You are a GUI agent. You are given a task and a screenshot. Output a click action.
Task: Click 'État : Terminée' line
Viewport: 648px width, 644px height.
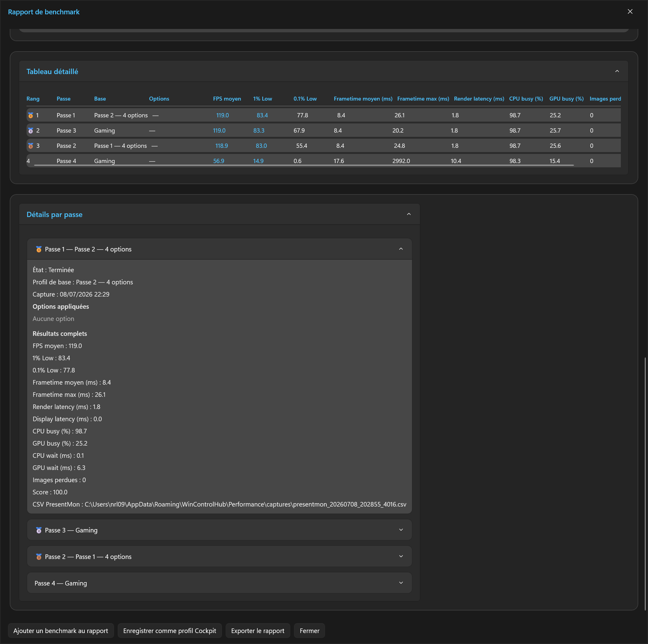53,270
